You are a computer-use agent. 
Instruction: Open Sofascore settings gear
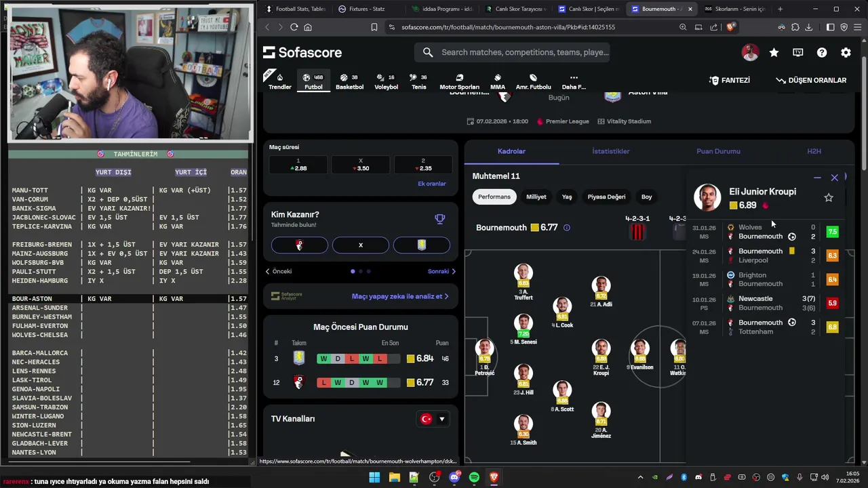846,52
